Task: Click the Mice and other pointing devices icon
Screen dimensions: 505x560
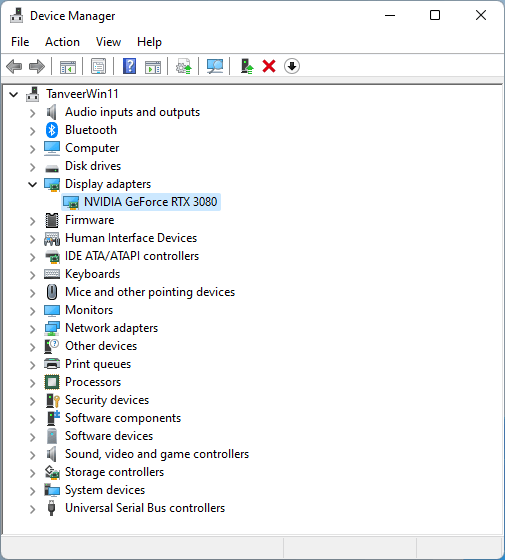Action: (x=52, y=292)
